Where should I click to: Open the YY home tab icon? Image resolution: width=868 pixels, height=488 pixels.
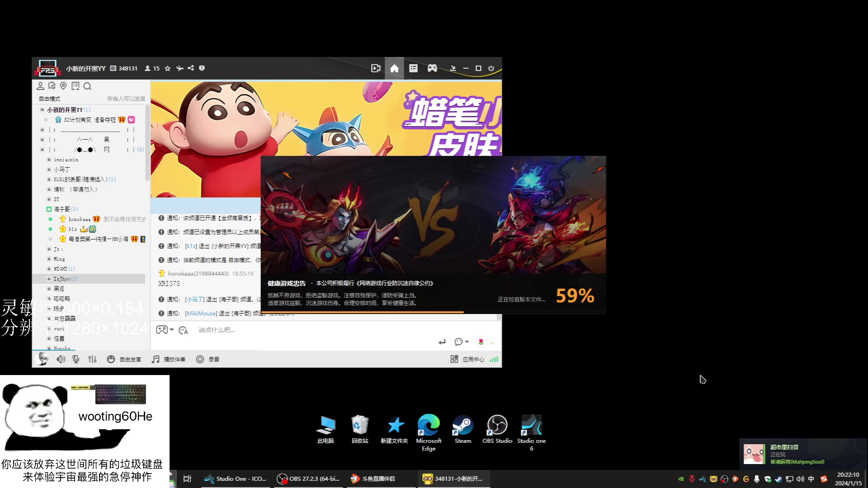[x=394, y=68]
